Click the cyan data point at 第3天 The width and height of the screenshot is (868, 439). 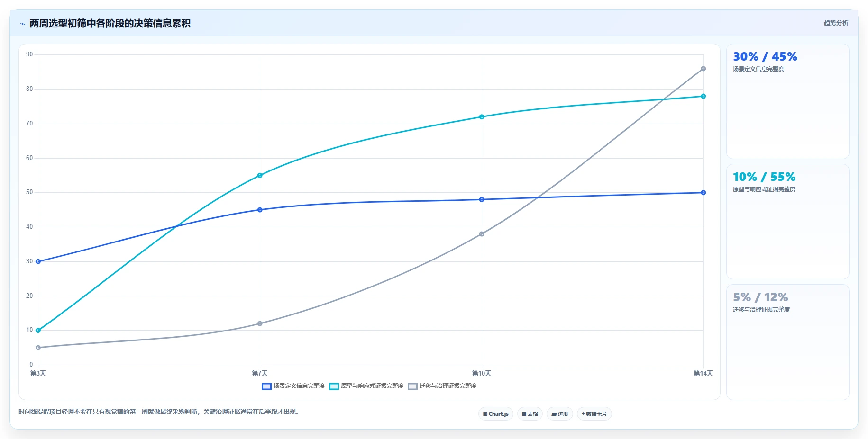click(38, 331)
